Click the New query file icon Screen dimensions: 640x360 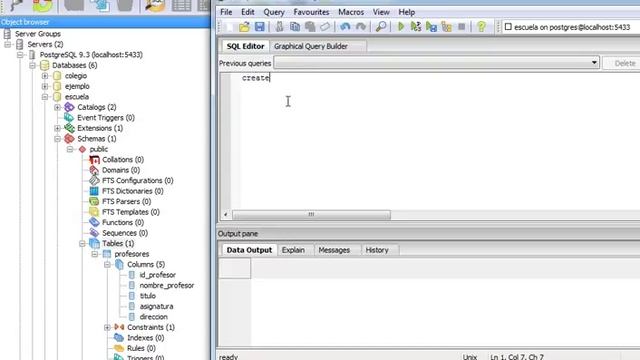230,27
